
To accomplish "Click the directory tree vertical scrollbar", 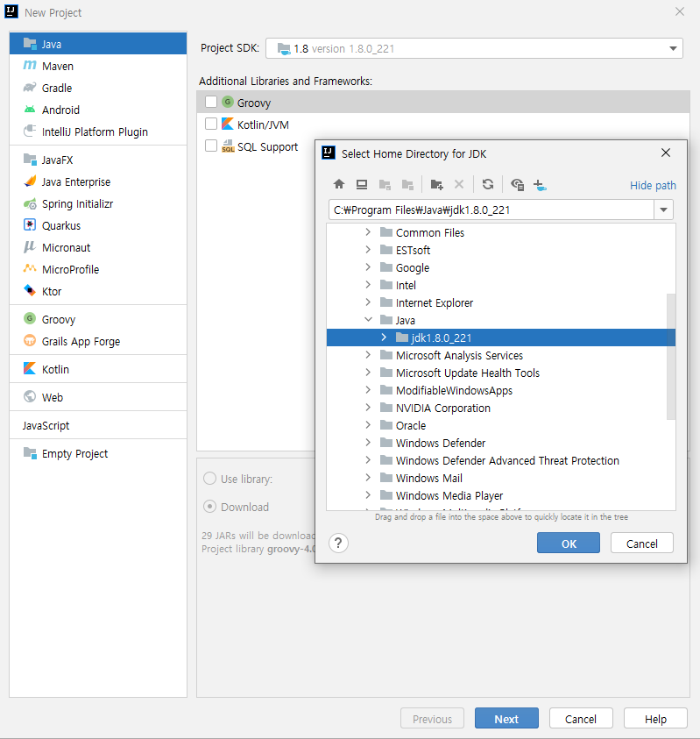I will point(671,356).
